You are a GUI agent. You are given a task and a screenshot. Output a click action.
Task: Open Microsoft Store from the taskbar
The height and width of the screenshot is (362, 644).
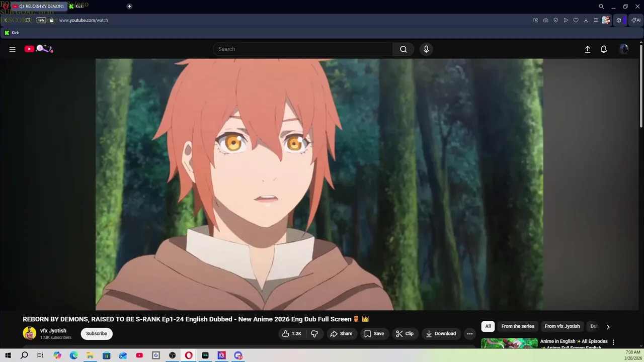pyautogui.click(x=107, y=355)
